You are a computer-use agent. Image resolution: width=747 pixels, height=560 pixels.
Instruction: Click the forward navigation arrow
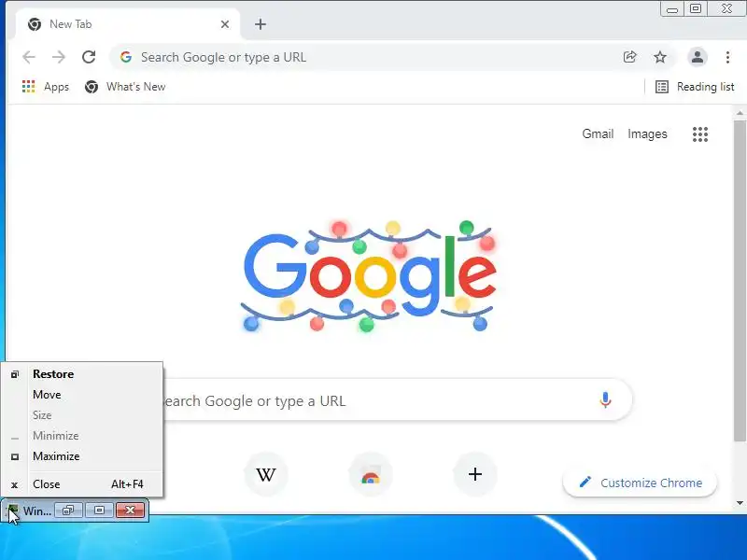(59, 57)
